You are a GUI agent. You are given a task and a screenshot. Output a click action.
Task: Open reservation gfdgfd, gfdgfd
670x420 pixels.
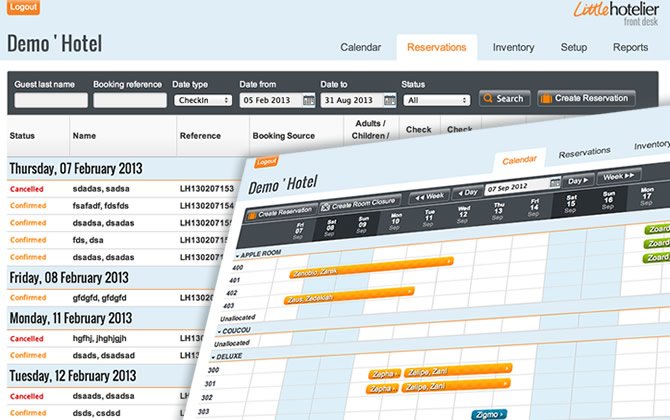click(x=99, y=298)
